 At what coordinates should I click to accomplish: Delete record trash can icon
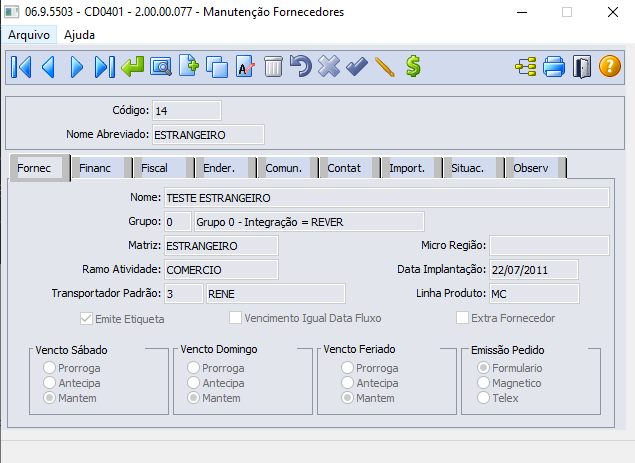tap(273, 67)
